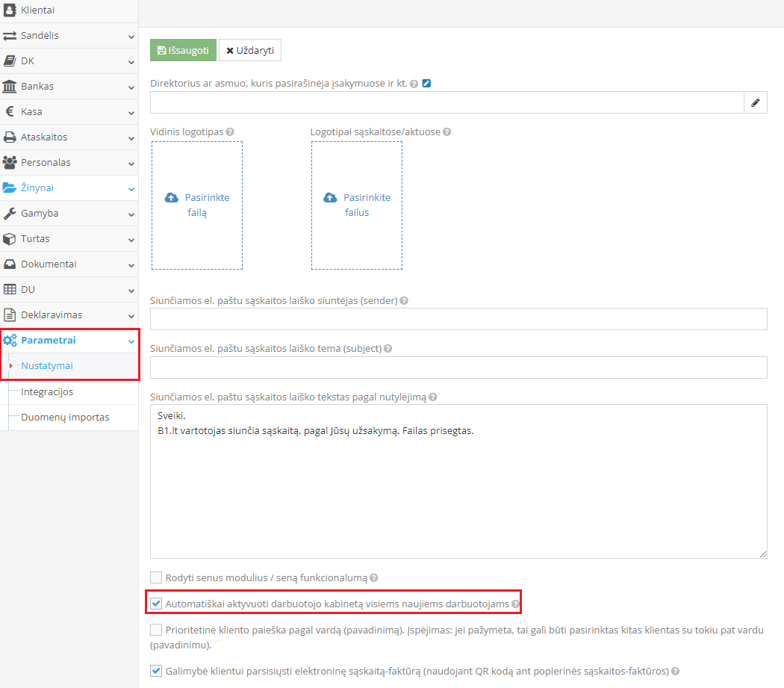
Task: Select Pasirinkte failą upload area for internal logo
Action: (197, 205)
